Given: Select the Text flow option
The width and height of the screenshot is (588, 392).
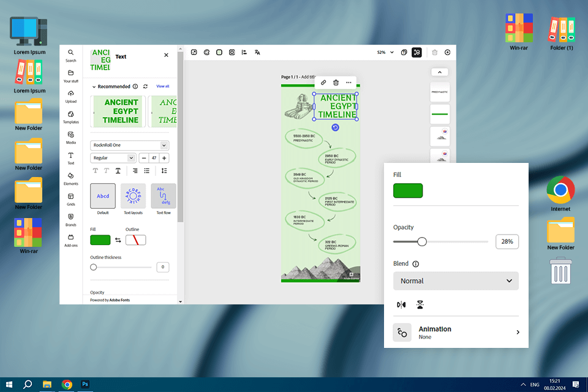Looking at the screenshot, I should [164, 196].
